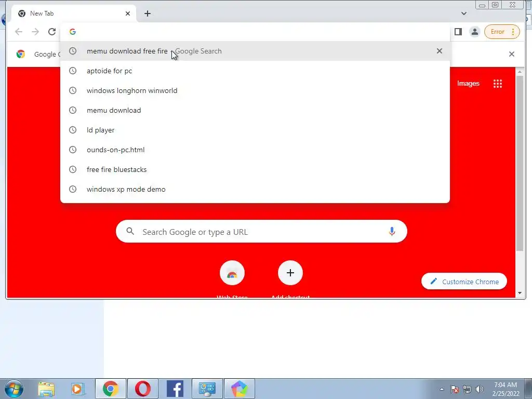Click the page vertical scrollbar thumb

tap(520, 164)
